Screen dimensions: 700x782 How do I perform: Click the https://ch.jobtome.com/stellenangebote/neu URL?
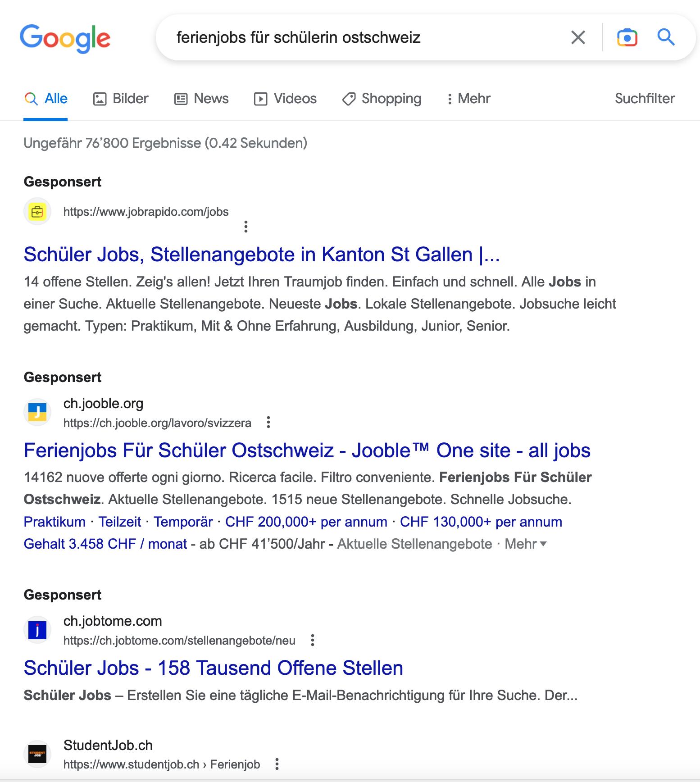coord(179,641)
